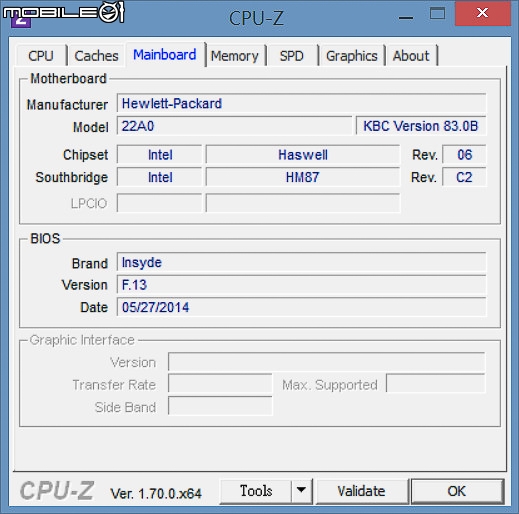Click the first empty LPCIO field
The width and height of the screenshot is (519, 514).
(160, 203)
